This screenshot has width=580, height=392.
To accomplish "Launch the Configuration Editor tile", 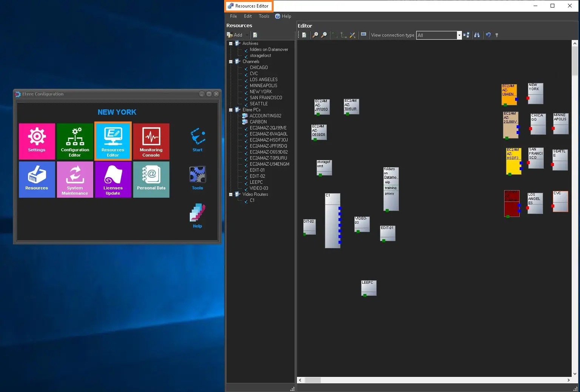I will coord(75,141).
